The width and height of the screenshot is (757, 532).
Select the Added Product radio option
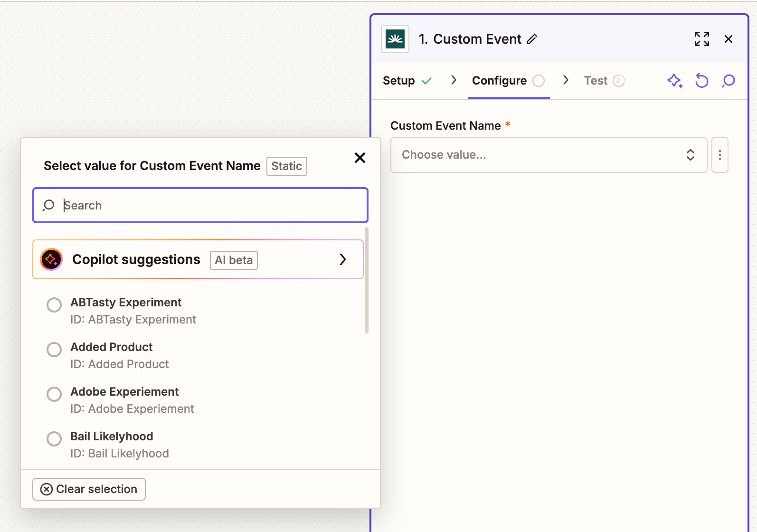point(54,350)
